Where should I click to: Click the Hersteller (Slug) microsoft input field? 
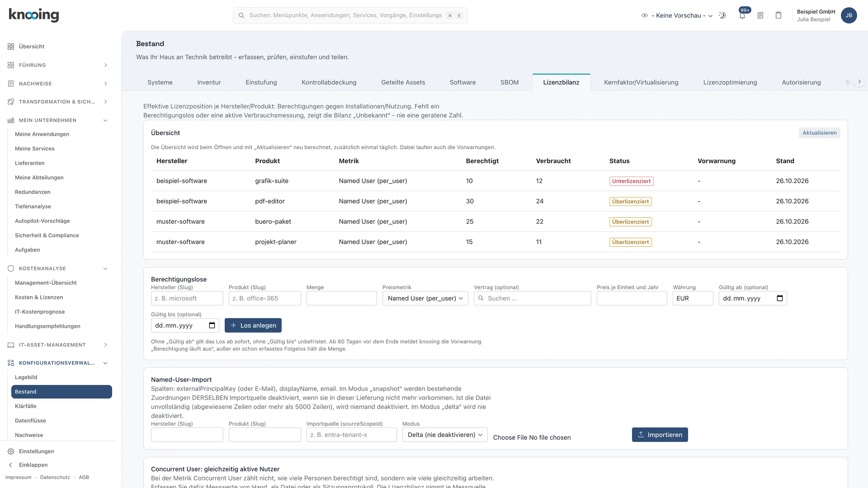(187, 298)
